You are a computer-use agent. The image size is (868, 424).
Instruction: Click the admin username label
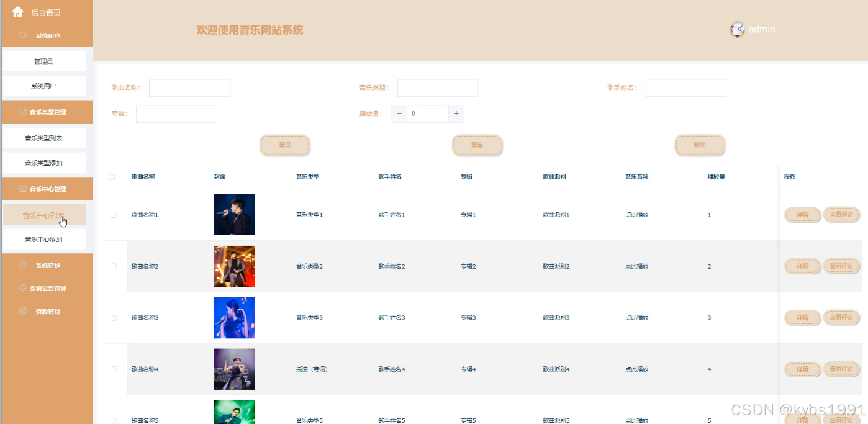[x=762, y=29]
